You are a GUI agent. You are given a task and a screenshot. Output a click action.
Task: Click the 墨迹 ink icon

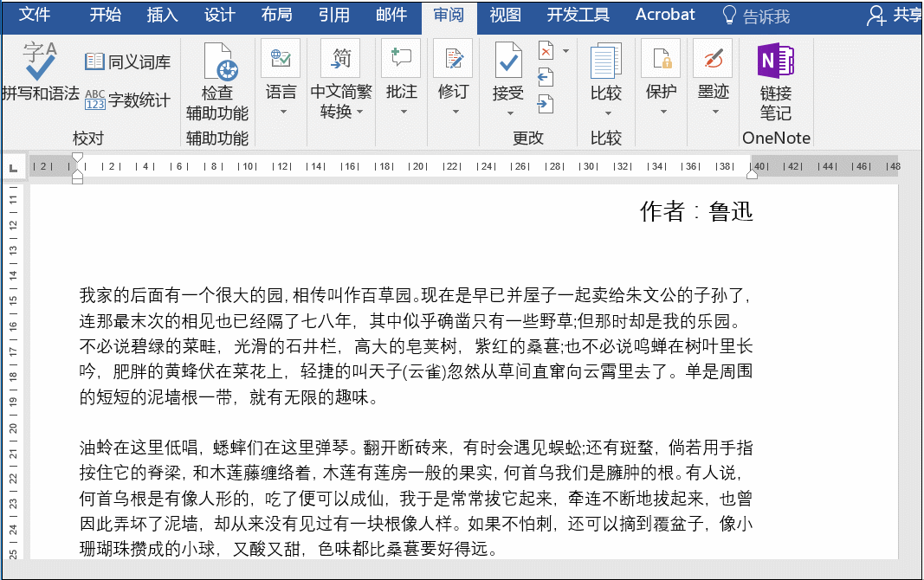pos(713,58)
